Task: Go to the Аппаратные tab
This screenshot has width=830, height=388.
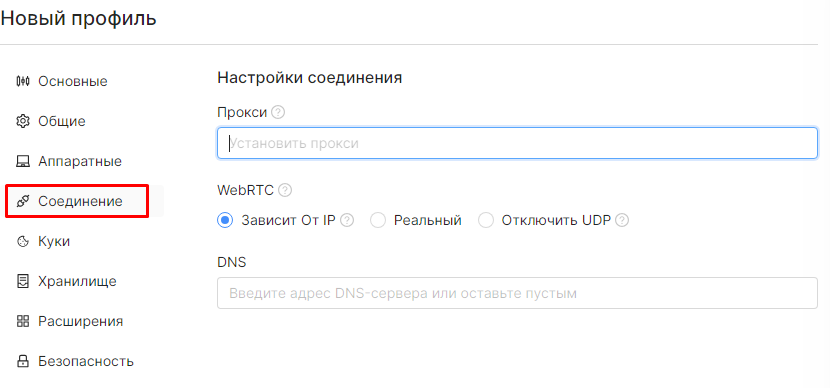Action: [x=80, y=161]
